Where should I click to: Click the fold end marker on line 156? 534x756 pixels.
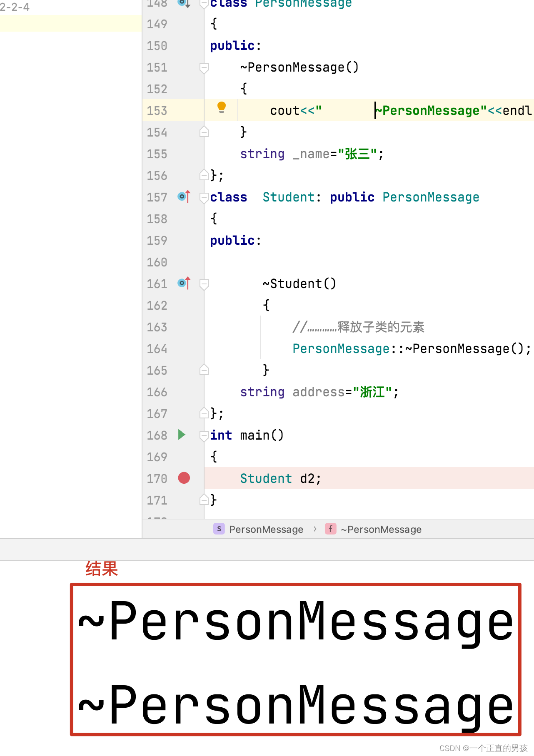click(x=204, y=175)
